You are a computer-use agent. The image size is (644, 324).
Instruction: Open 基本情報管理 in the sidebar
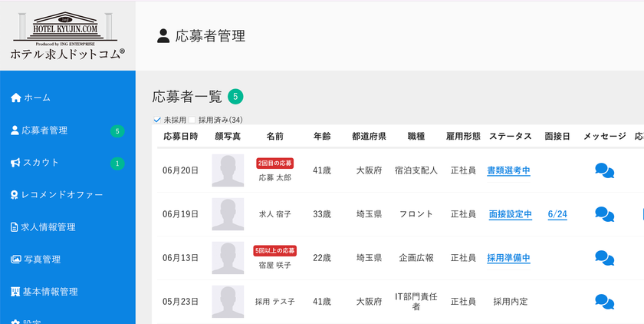pos(44,292)
